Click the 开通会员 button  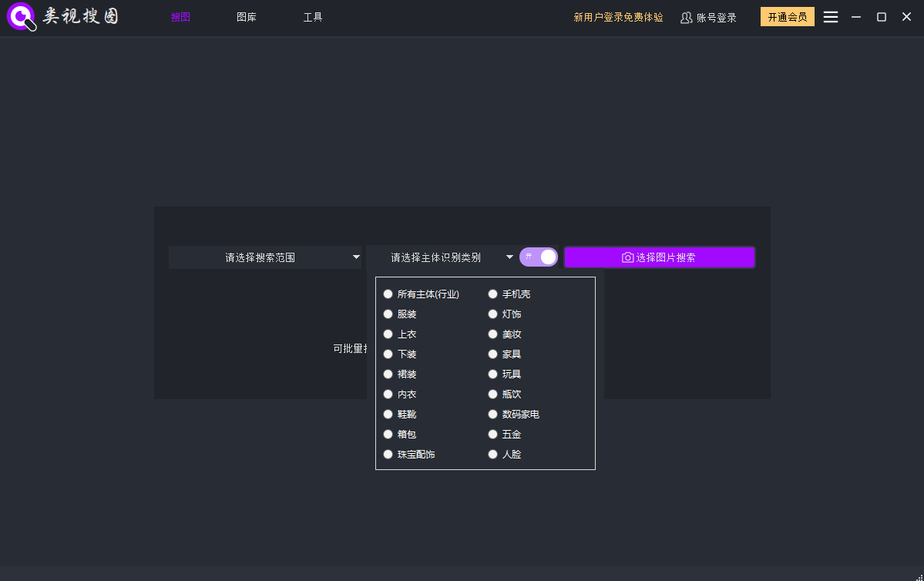(787, 17)
